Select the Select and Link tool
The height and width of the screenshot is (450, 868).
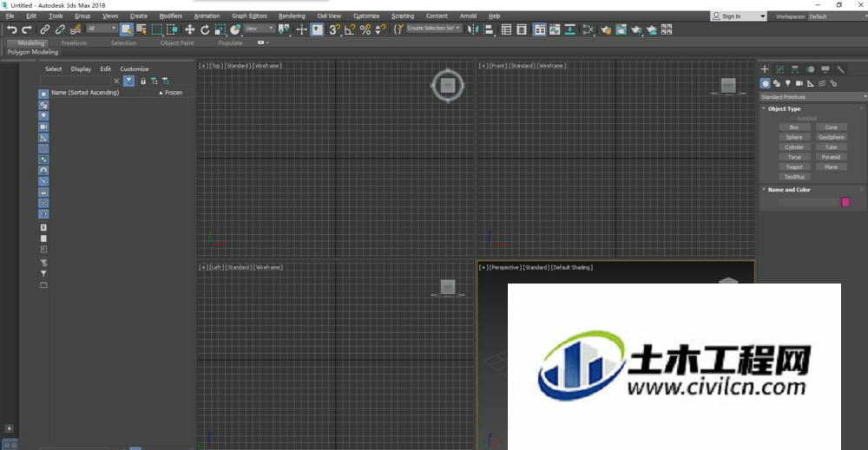tap(45, 29)
